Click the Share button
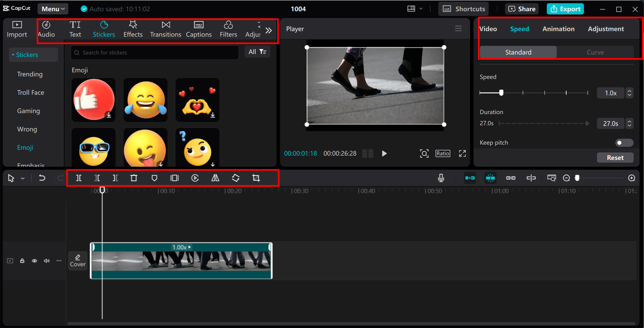Image resolution: width=644 pixels, height=328 pixels. coord(522,9)
